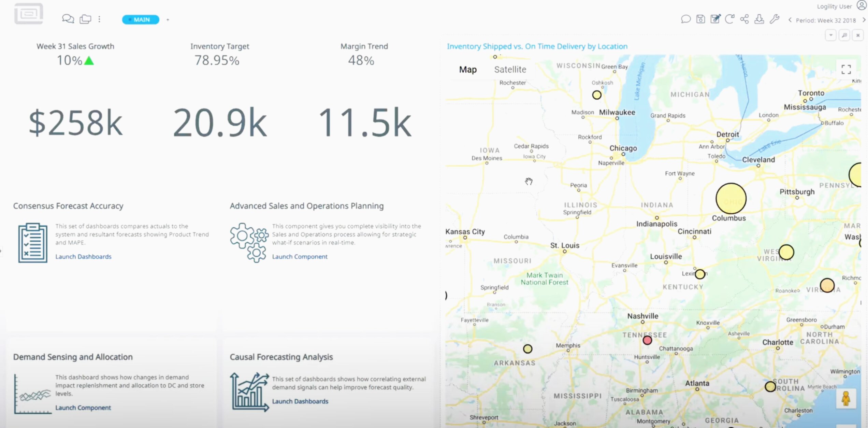Viewport: 868px width, 428px height.
Task: Click the Logility User profile icon
Action: [861, 6]
